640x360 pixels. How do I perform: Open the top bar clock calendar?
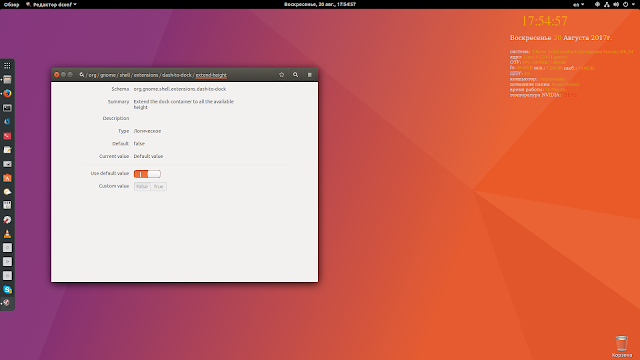tap(320, 4)
